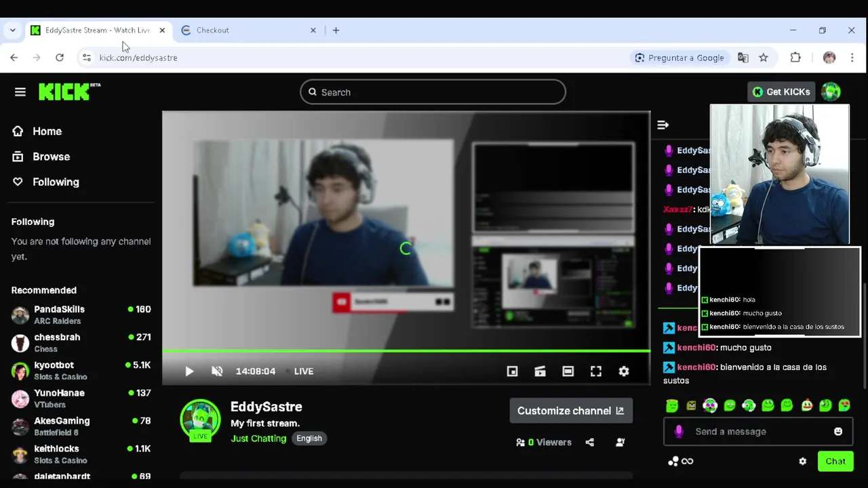Click the angry olive emote
Image resolution: width=868 pixels, height=488 pixels.
[691, 405]
